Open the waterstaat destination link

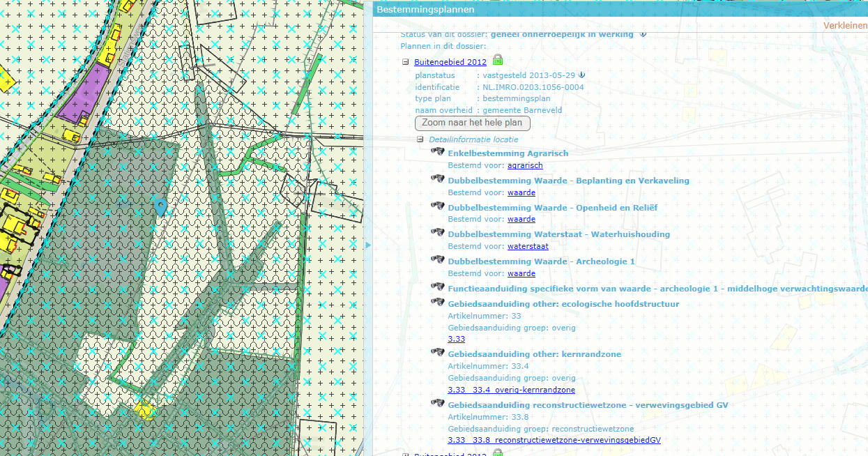pos(528,246)
